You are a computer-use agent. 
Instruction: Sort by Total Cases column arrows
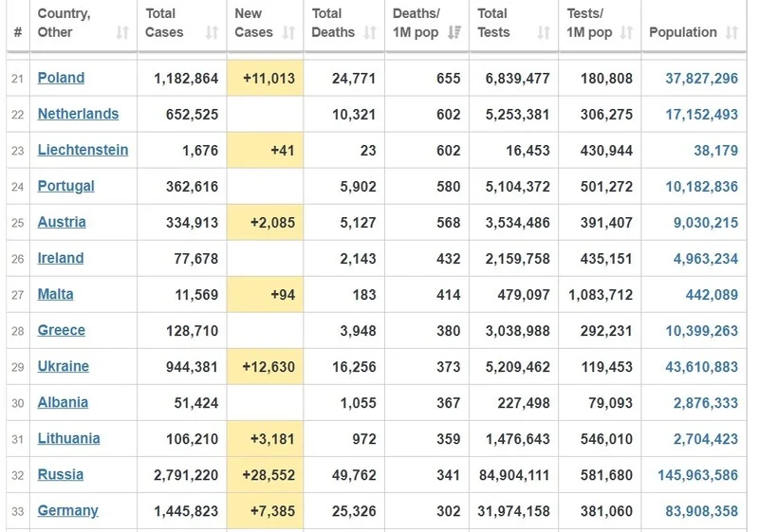[x=212, y=32]
